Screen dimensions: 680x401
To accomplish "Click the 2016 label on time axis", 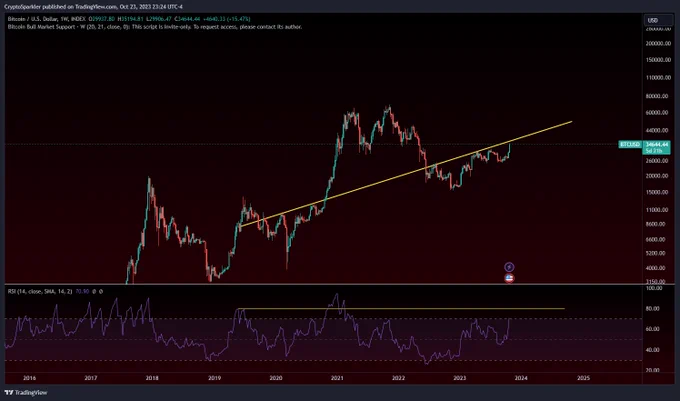I will 29,378.
